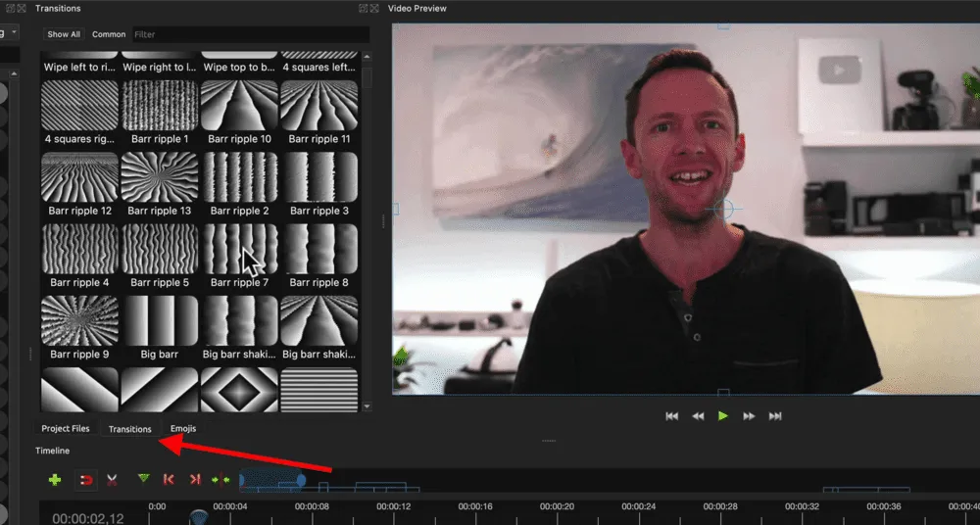Click the fast forward button

point(749,416)
